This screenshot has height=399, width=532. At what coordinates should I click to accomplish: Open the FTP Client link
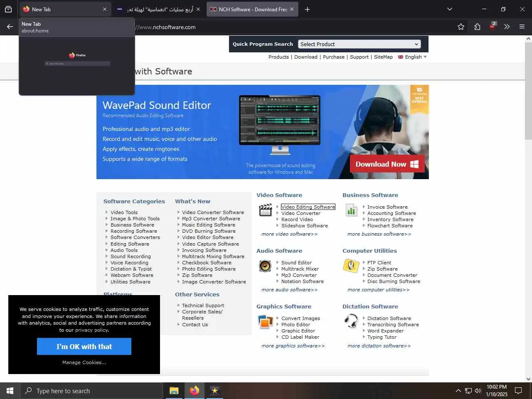pos(379,263)
